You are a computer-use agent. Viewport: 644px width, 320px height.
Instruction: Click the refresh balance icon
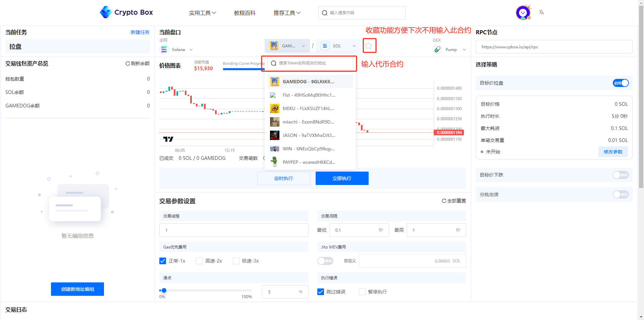127,63
